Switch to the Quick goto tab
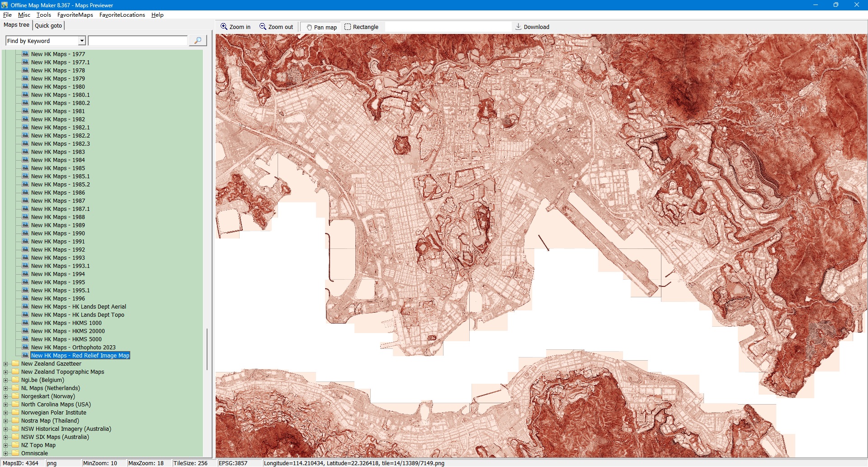 pos(48,25)
